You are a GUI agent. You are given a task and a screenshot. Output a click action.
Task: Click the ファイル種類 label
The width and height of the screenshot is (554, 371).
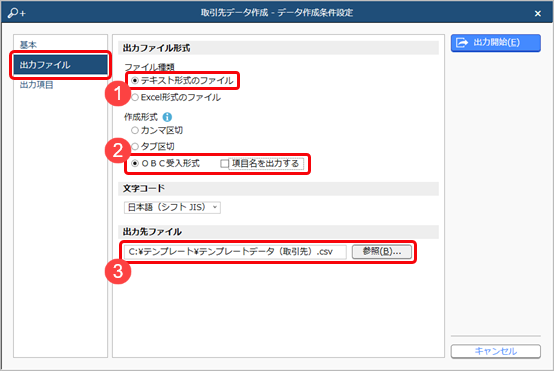149,67
